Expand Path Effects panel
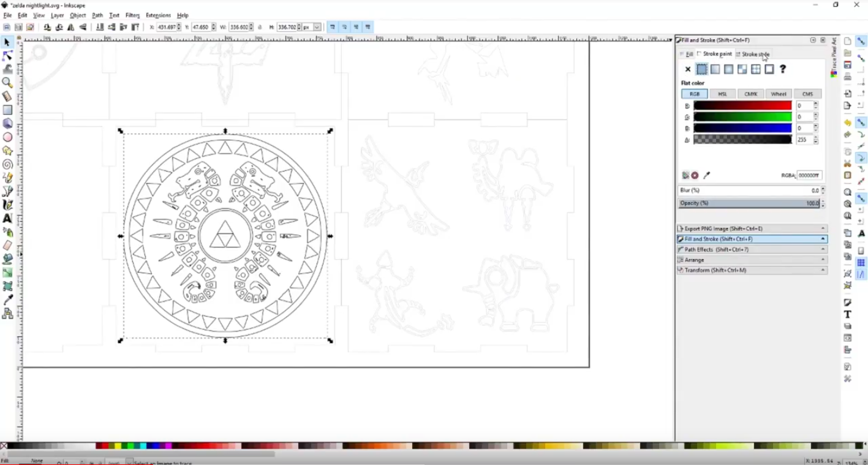This screenshot has width=868, height=465. [752, 249]
